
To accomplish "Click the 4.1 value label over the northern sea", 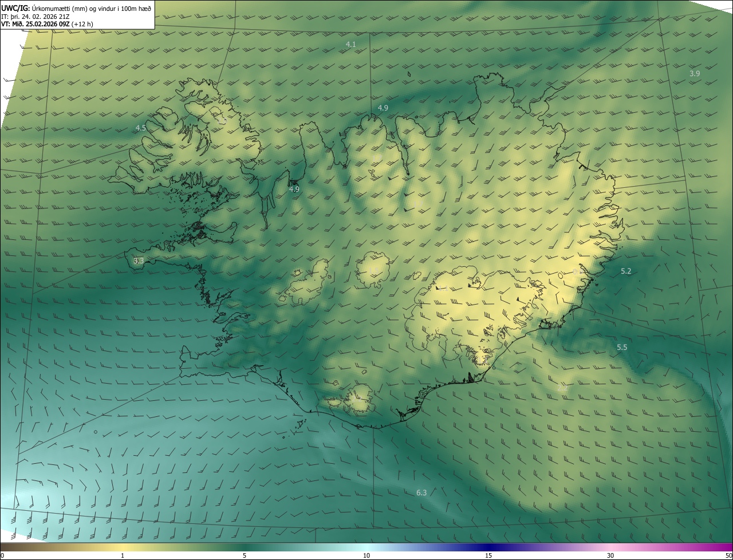I will (x=351, y=44).
